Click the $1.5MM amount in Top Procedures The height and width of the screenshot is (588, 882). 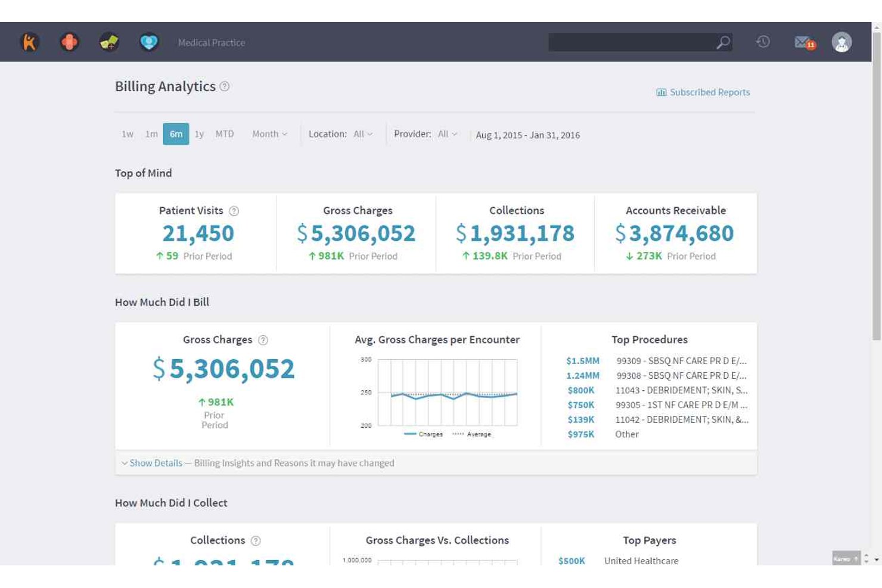(x=583, y=361)
